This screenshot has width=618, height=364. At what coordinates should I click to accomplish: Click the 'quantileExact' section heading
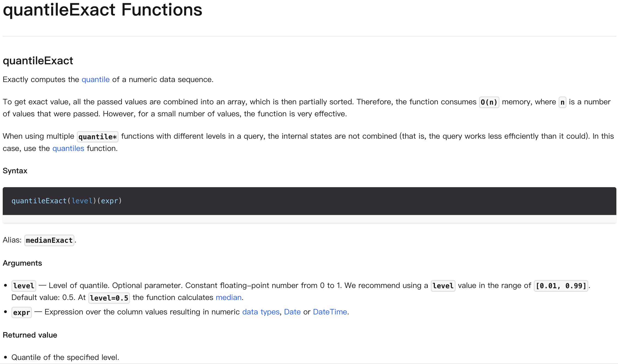tap(38, 61)
